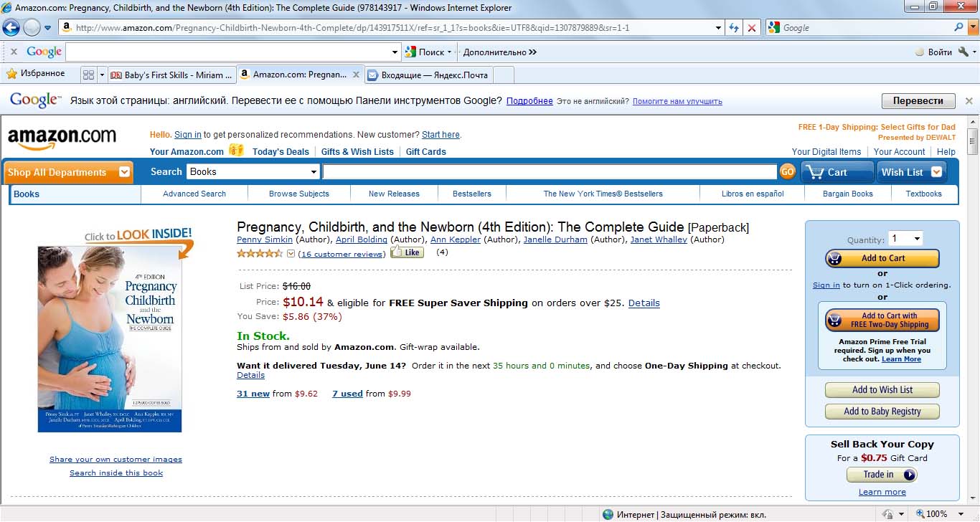
Task: Switch to Baby's First Skills tab
Action: point(171,75)
